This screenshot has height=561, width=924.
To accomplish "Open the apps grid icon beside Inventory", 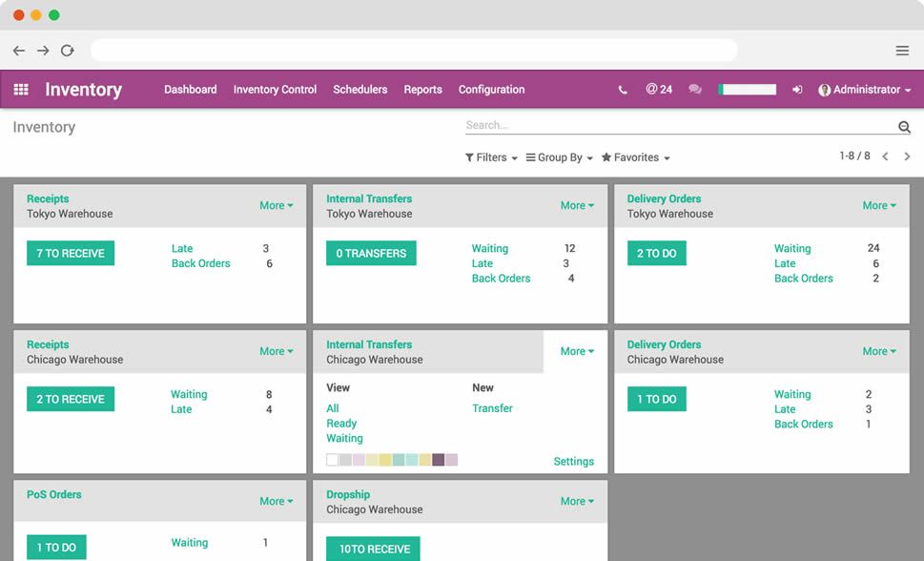I will click(x=20, y=89).
